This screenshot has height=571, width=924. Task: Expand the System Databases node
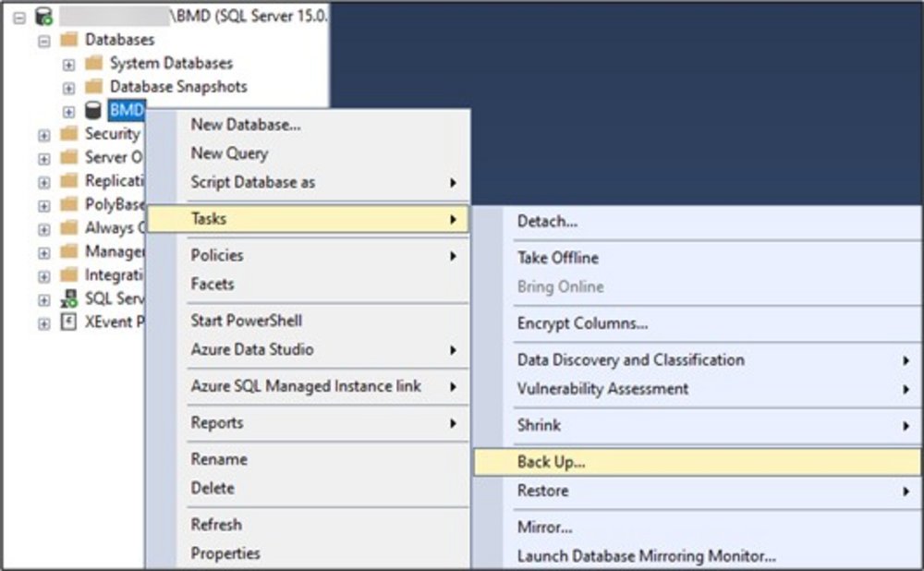[68, 65]
